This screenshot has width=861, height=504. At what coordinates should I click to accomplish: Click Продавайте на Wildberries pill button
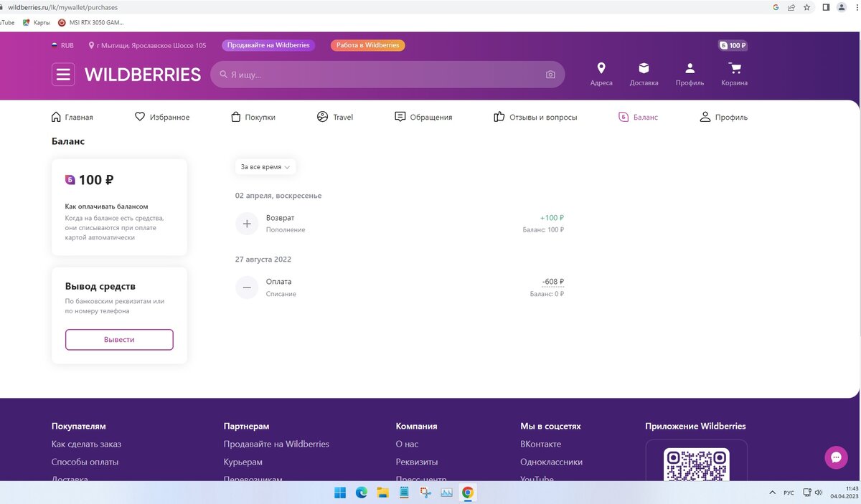click(x=268, y=45)
